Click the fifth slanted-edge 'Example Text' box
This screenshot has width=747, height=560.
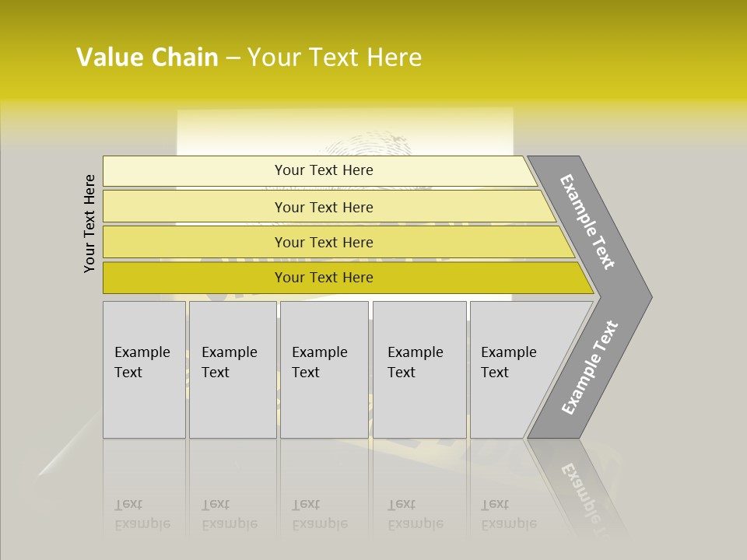(x=514, y=369)
